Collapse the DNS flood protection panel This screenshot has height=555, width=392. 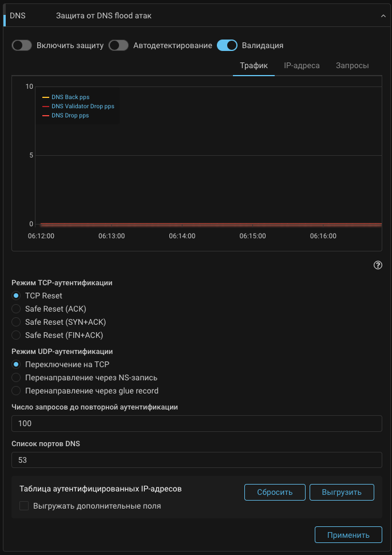click(x=383, y=16)
